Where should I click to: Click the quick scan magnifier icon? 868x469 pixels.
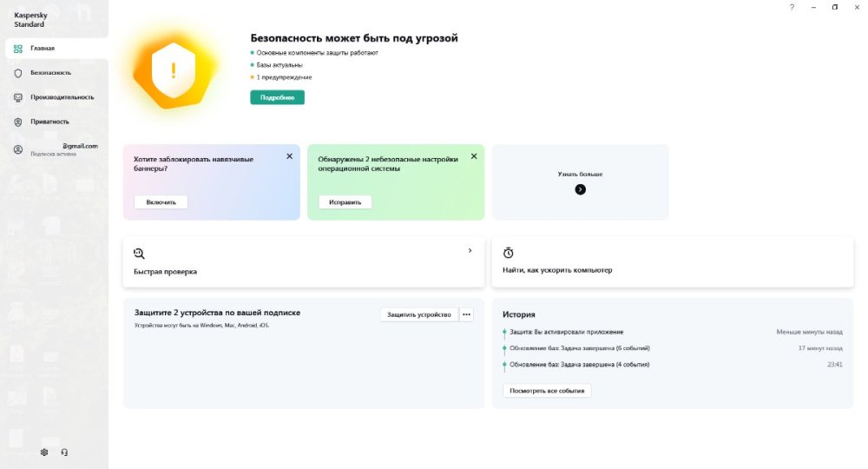(x=139, y=253)
